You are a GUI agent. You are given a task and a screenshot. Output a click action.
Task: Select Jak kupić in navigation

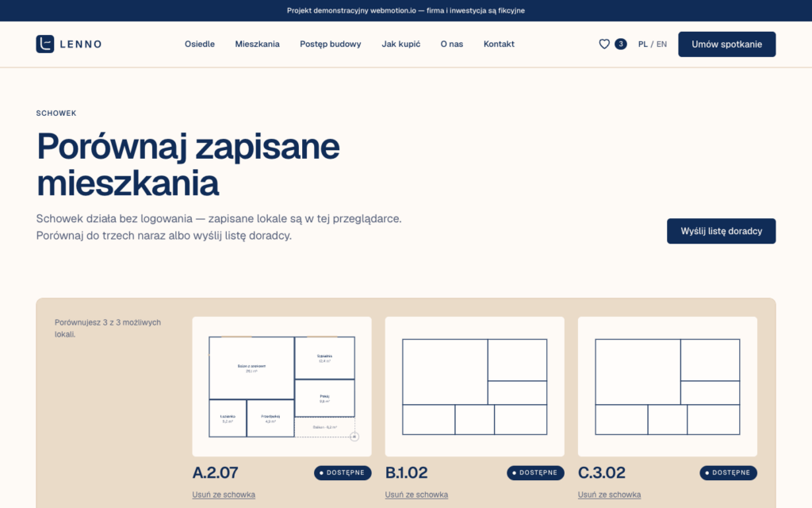(x=400, y=44)
